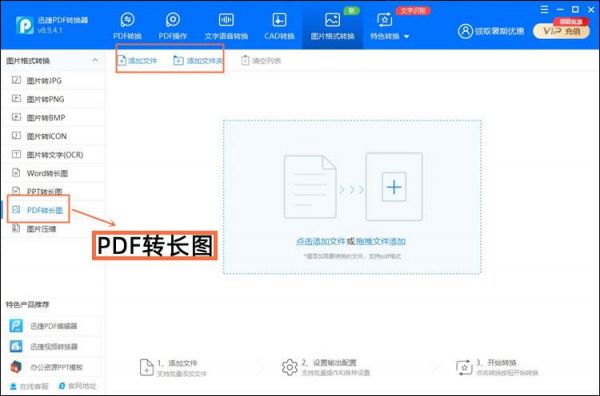
Task: Choose 图片转文字(OCR) in the sidebar
Action: pyautogui.click(x=53, y=155)
